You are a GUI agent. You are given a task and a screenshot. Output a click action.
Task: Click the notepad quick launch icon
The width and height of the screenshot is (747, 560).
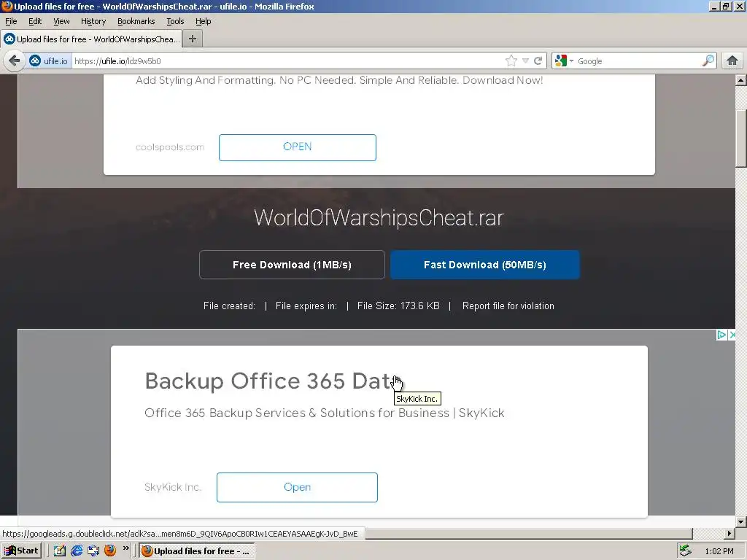point(60,551)
